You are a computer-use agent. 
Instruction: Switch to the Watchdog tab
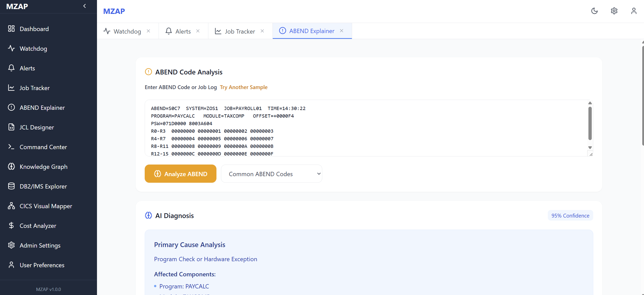[127, 31]
